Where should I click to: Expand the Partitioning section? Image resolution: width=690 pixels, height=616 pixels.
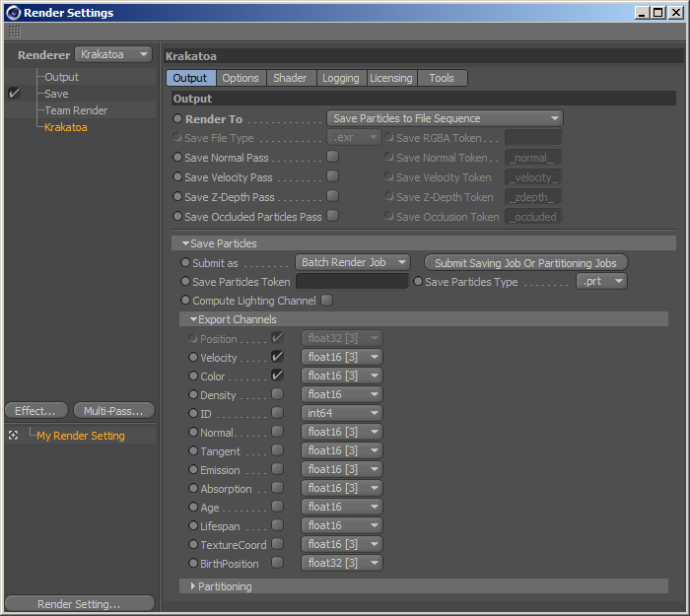point(193,586)
